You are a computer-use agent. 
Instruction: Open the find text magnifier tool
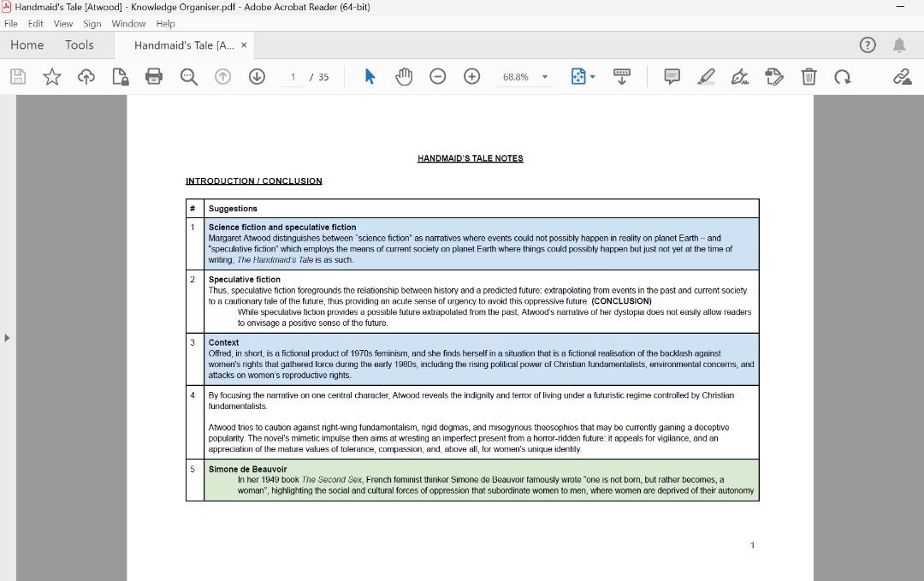pyautogui.click(x=189, y=77)
